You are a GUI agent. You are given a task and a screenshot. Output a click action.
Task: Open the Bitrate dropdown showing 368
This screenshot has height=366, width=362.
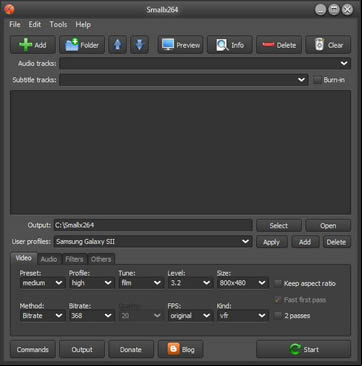point(92,315)
